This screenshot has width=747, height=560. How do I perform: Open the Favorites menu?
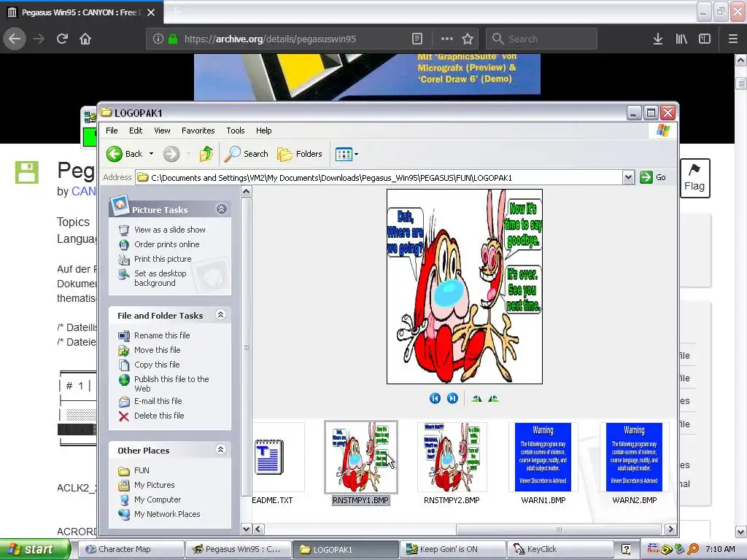tap(198, 131)
